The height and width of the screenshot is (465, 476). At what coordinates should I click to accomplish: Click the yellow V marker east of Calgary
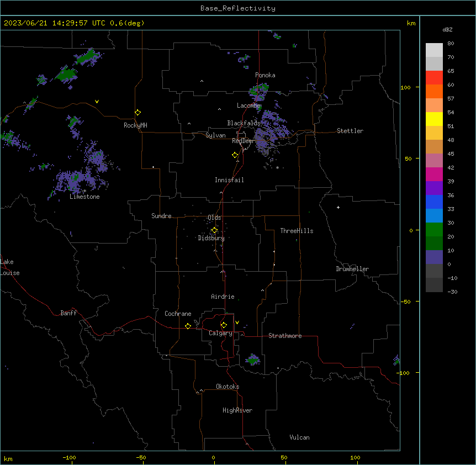[237, 323]
